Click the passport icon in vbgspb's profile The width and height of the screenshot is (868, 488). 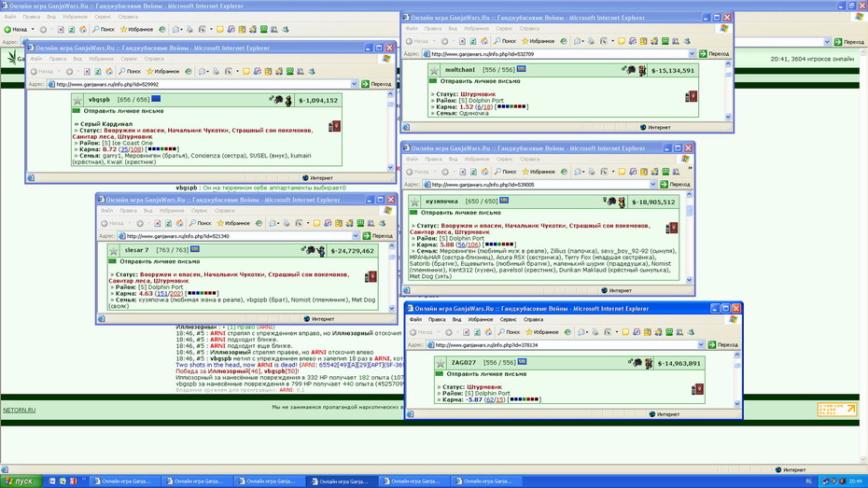coord(334,126)
